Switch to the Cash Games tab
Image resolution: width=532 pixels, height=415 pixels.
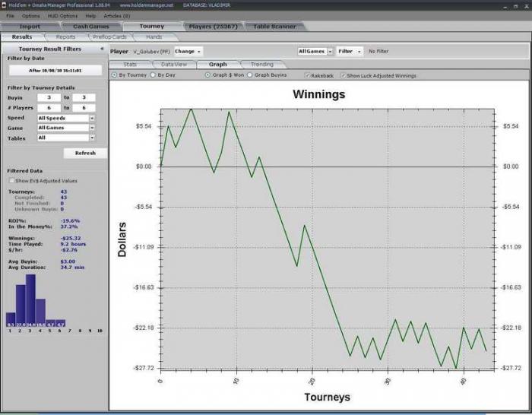click(x=91, y=27)
